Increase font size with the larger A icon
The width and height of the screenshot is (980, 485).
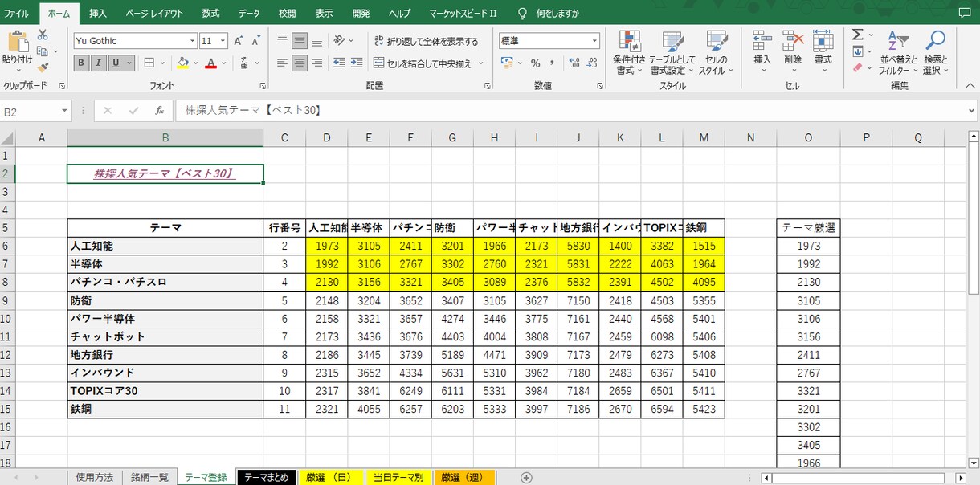(239, 41)
